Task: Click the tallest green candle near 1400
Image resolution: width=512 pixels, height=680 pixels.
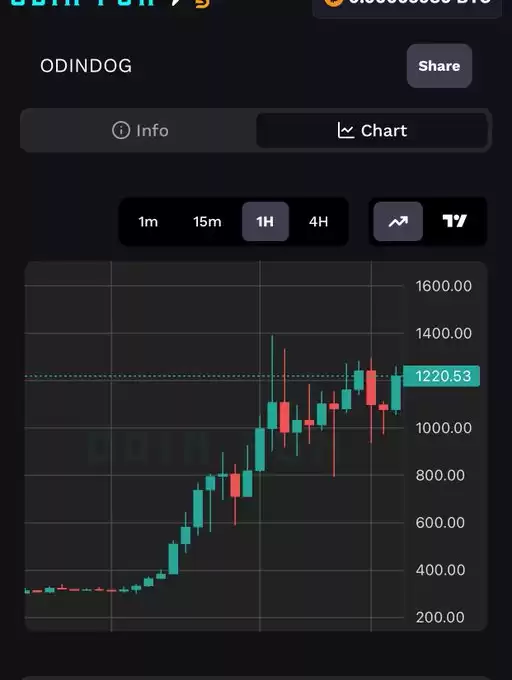Action: point(272,415)
